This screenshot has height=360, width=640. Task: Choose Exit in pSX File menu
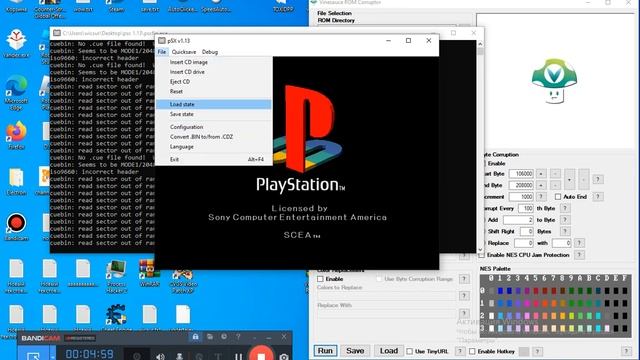click(214, 160)
